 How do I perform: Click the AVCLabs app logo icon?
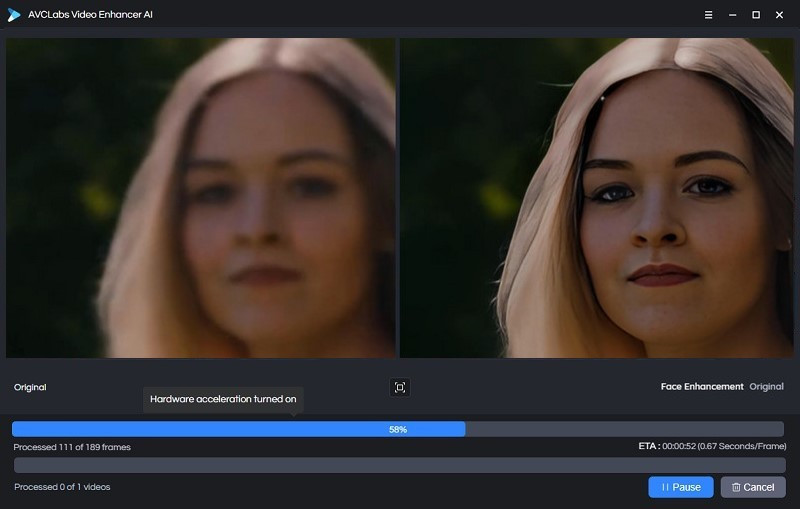pyautogui.click(x=14, y=15)
